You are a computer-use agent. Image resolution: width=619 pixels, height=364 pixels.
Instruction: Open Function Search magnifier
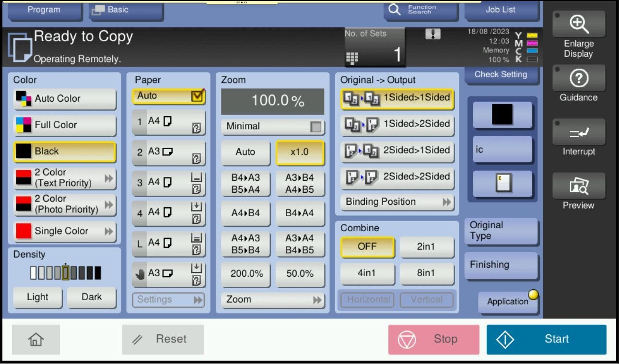(x=394, y=10)
